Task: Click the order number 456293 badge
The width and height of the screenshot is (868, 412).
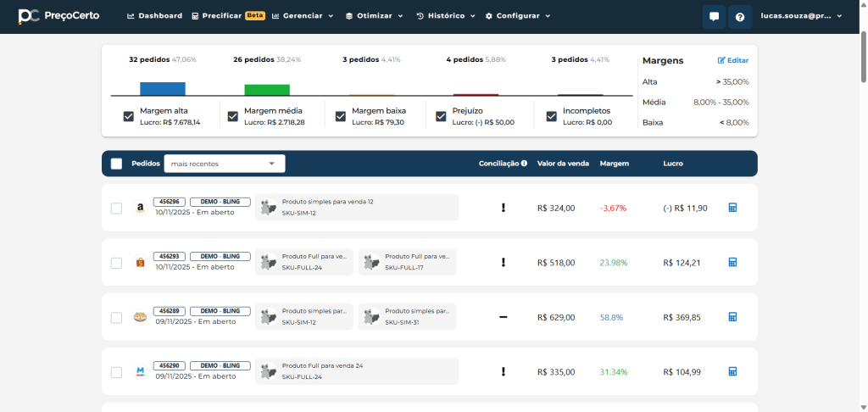Action: pyautogui.click(x=169, y=256)
